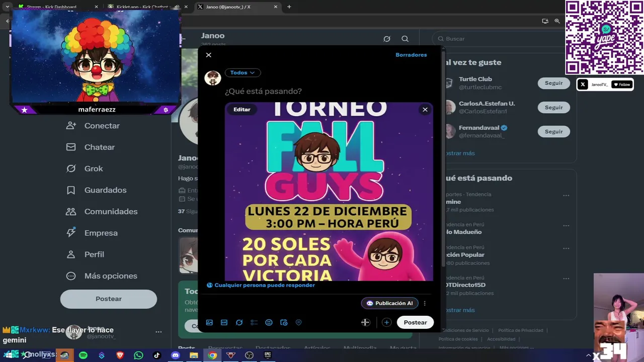Open more options for the Tendencia Deportes trend
Viewport: 644px width, 362px height.
coord(566,196)
